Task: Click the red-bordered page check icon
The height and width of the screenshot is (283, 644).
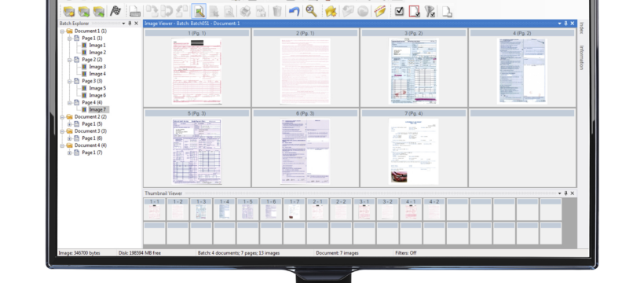Action: tap(415, 12)
